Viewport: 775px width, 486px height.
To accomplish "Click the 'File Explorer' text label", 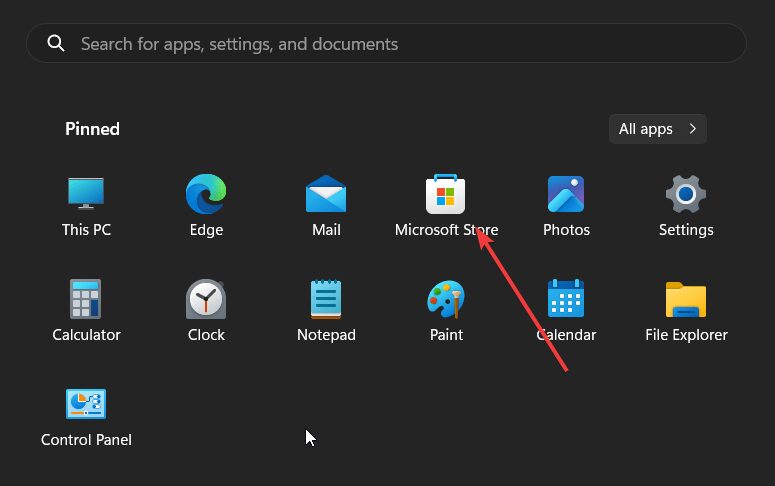I will click(686, 335).
